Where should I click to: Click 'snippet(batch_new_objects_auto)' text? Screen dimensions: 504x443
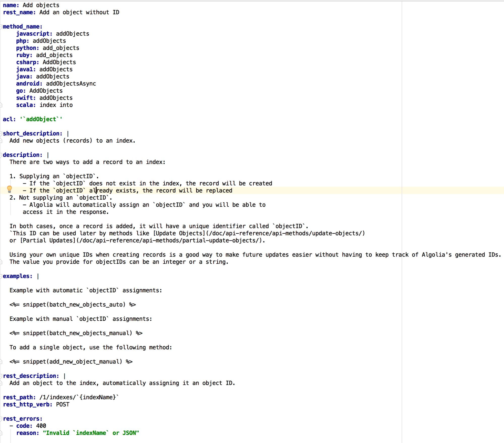pos(74,305)
